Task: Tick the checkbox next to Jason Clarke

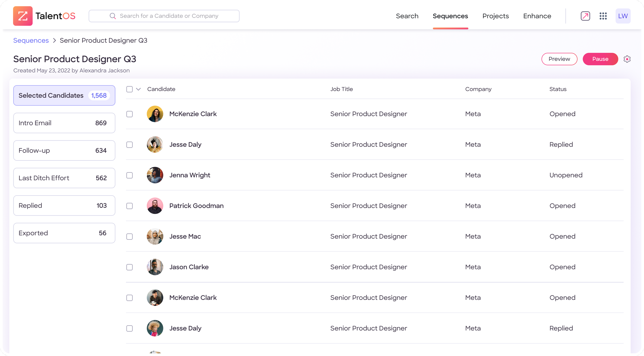Action: click(x=129, y=267)
